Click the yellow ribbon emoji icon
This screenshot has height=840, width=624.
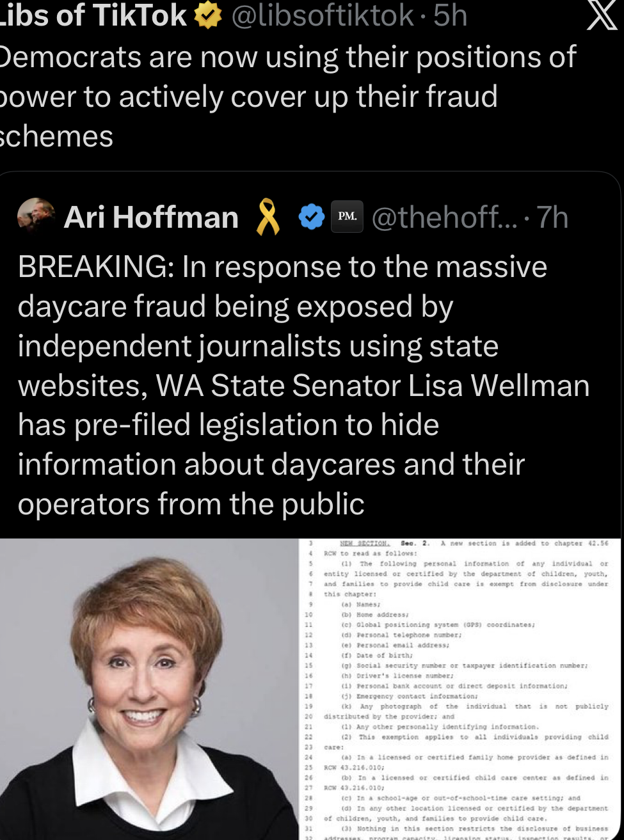coord(269,217)
